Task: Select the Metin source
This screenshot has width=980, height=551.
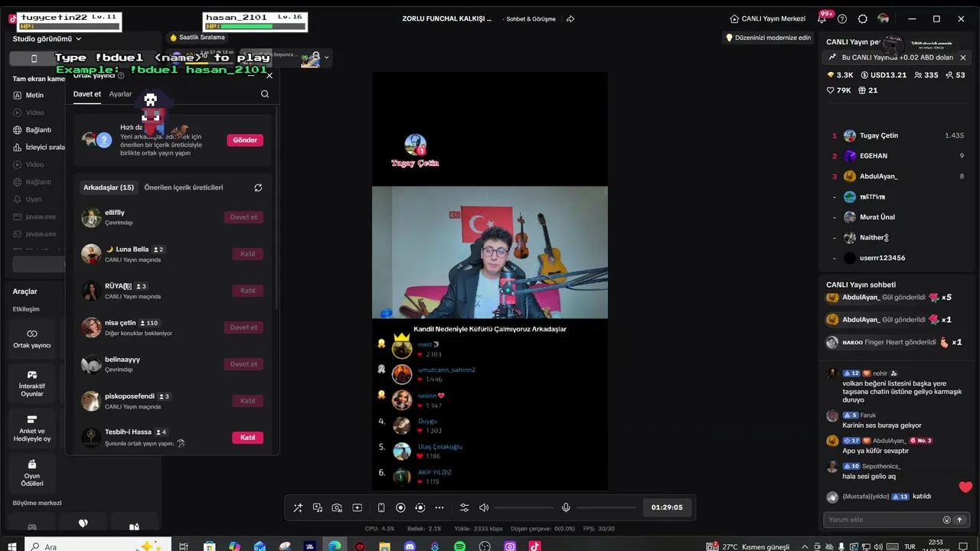Action: click(34, 96)
